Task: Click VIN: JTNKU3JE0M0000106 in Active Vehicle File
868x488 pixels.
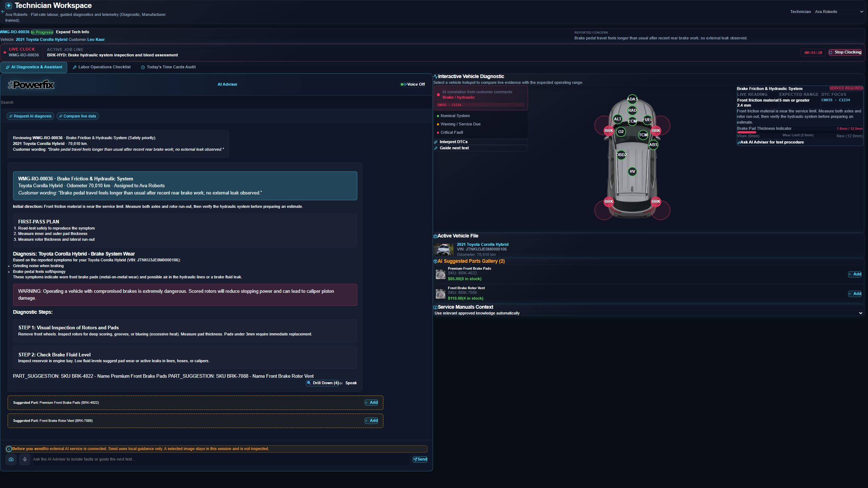Action: [x=482, y=249]
